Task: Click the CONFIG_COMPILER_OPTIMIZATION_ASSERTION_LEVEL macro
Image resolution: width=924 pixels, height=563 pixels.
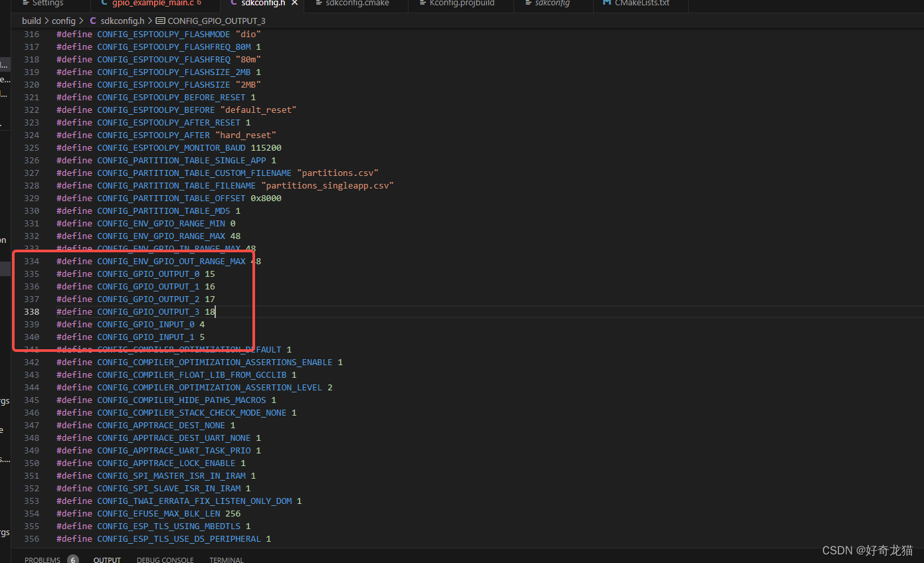Action: [x=210, y=387]
